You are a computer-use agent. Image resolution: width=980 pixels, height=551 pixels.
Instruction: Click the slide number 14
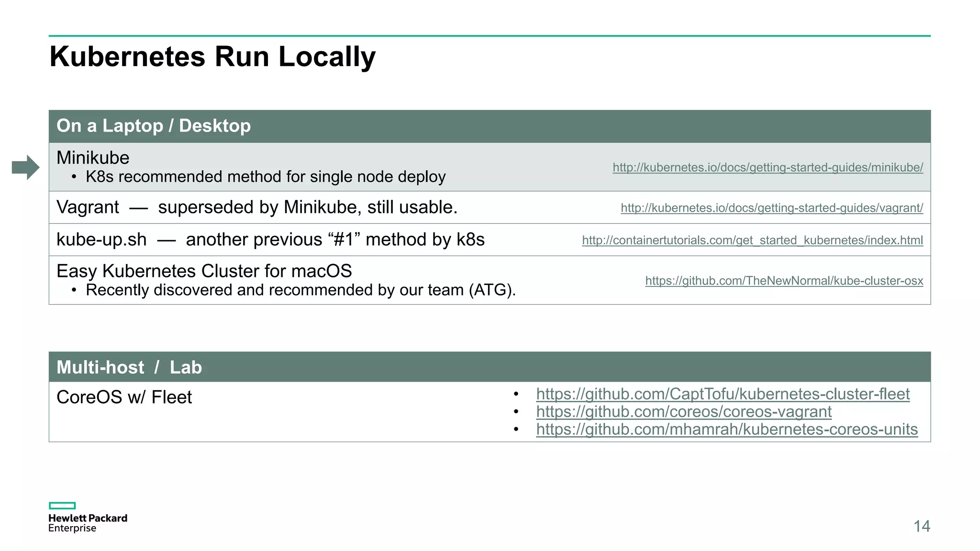pos(922,526)
